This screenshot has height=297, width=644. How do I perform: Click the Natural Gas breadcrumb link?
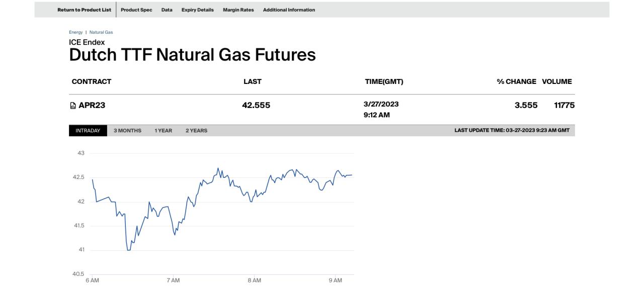(101, 32)
